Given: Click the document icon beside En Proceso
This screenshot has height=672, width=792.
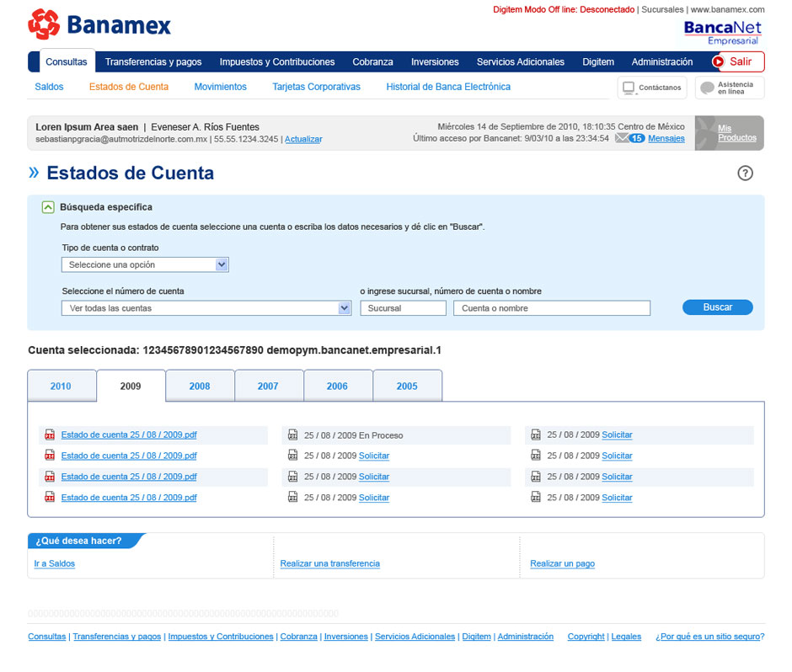Looking at the screenshot, I should click(292, 435).
